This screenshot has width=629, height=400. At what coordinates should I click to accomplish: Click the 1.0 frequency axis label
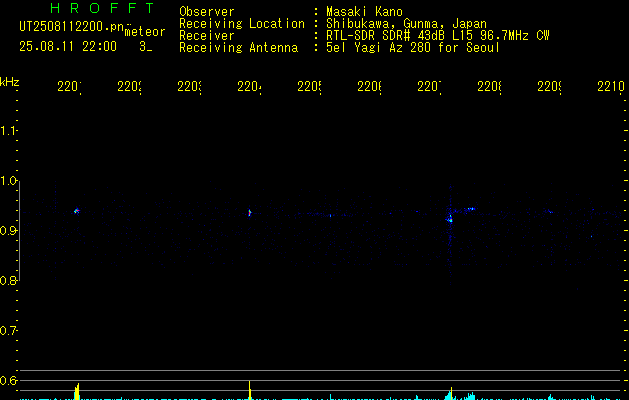9,181
